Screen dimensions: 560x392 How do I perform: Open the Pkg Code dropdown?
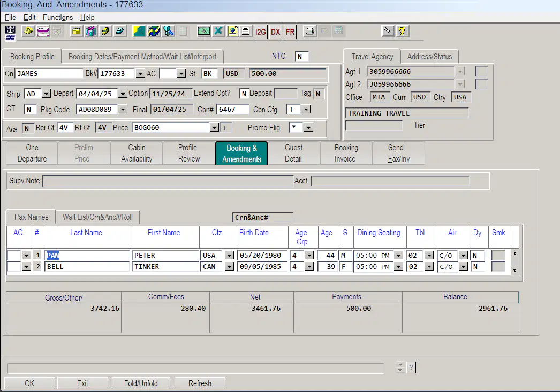[123, 110]
